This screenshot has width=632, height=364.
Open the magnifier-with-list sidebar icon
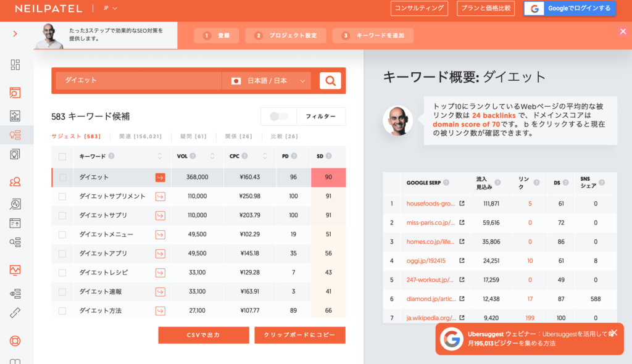pos(15,242)
